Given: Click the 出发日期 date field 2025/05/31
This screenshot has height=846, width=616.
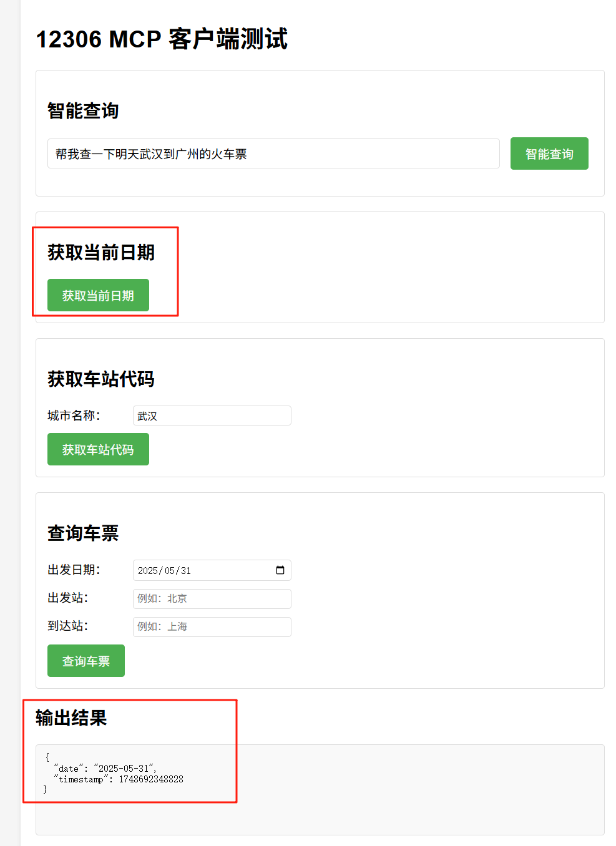Looking at the screenshot, I should (212, 570).
